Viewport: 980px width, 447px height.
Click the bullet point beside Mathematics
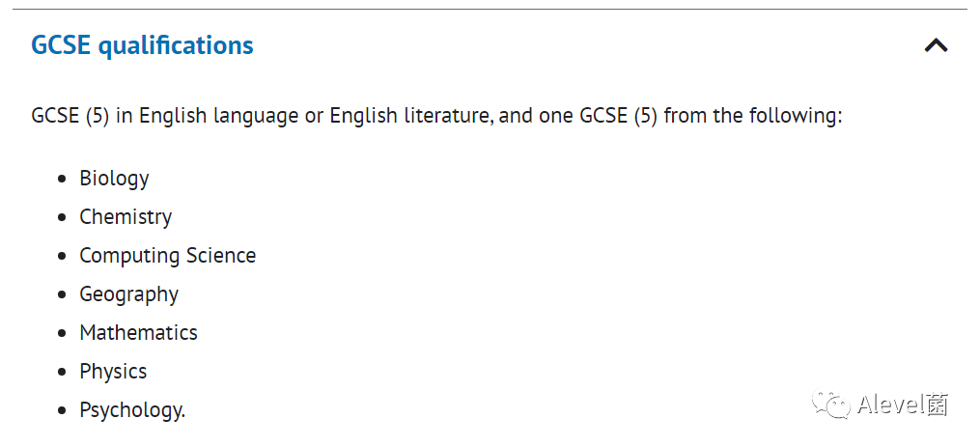coord(61,334)
